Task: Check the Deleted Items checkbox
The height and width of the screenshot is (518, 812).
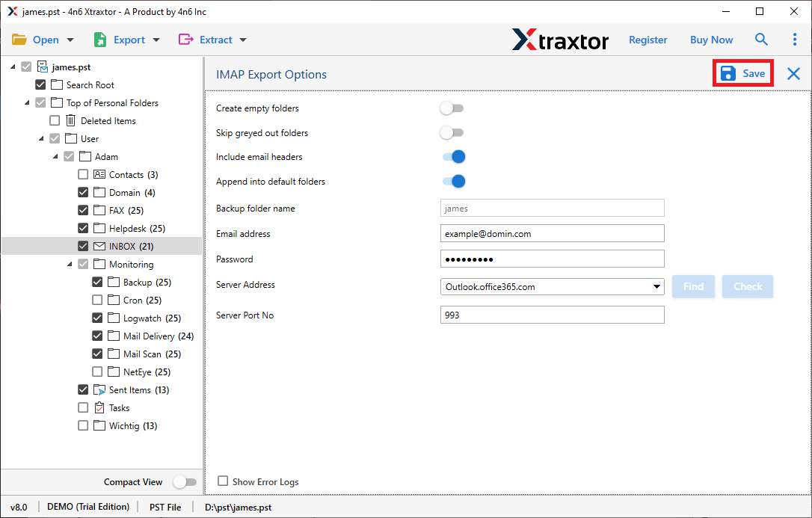Action: [x=55, y=120]
